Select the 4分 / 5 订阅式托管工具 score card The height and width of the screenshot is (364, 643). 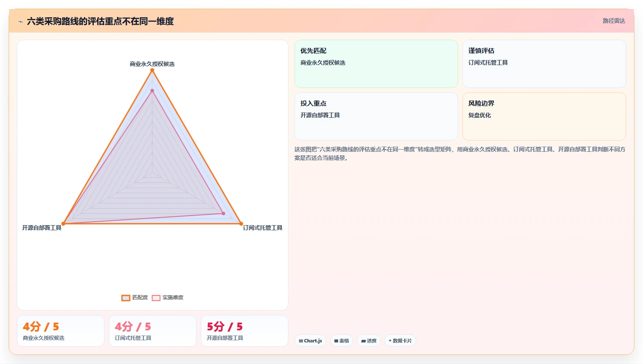tap(152, 331)
